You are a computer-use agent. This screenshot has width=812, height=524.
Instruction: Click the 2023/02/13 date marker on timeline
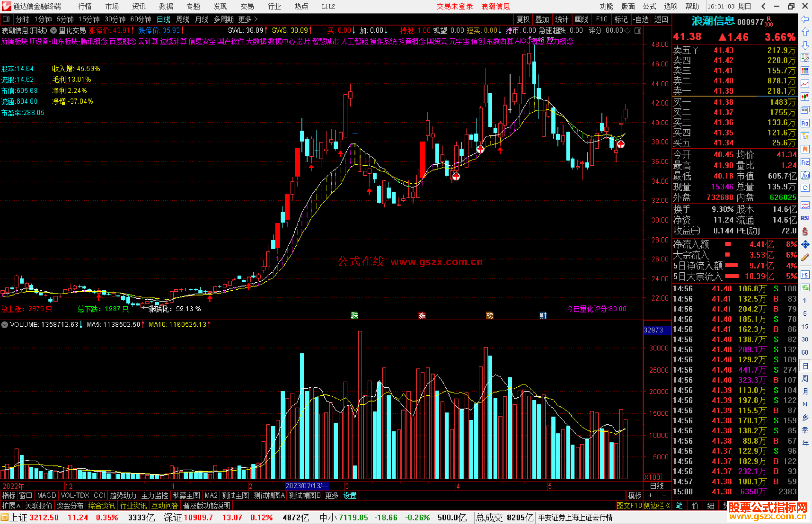pyautogui.click(x=306, y=486)
